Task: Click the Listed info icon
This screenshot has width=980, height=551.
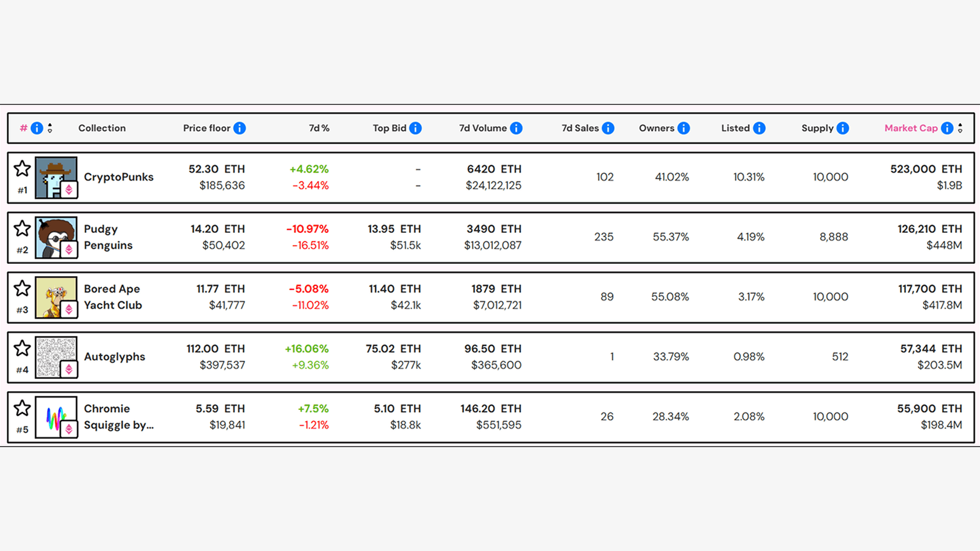Action: [759, 128]
